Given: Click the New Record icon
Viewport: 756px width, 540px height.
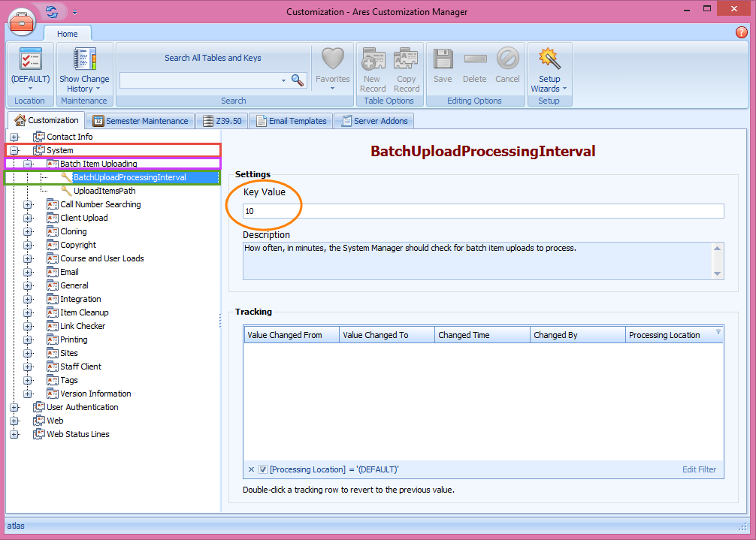Looking at the screenshot, I should [x=373, y=64].
